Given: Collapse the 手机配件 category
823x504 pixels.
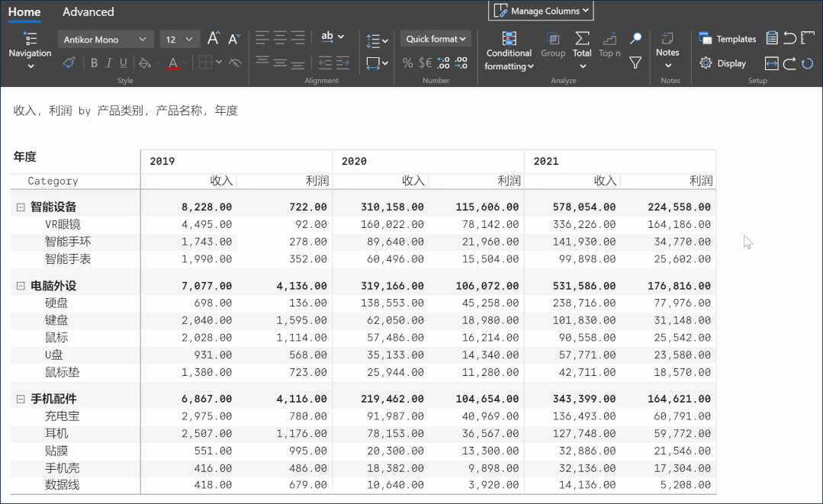Looking at the screenshot, I should point(21,399).
